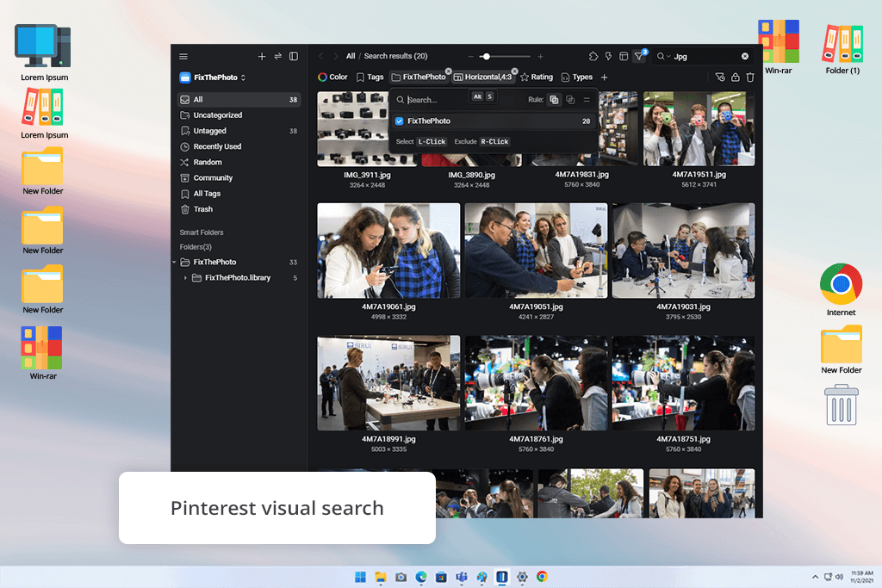Select the FixThePhoto folder in tree
The image size is (882, 588).
[x=239, y=262]
